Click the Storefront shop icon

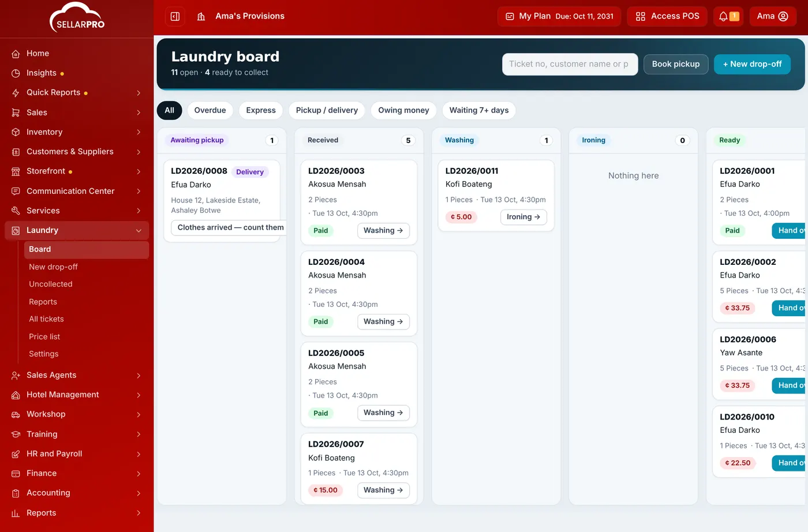click(x=16, y=171)
